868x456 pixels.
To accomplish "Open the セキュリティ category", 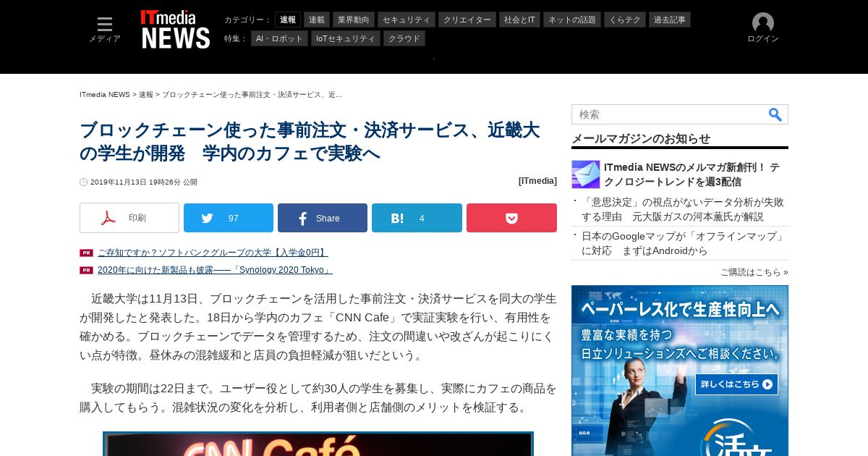I will [407, 20].
